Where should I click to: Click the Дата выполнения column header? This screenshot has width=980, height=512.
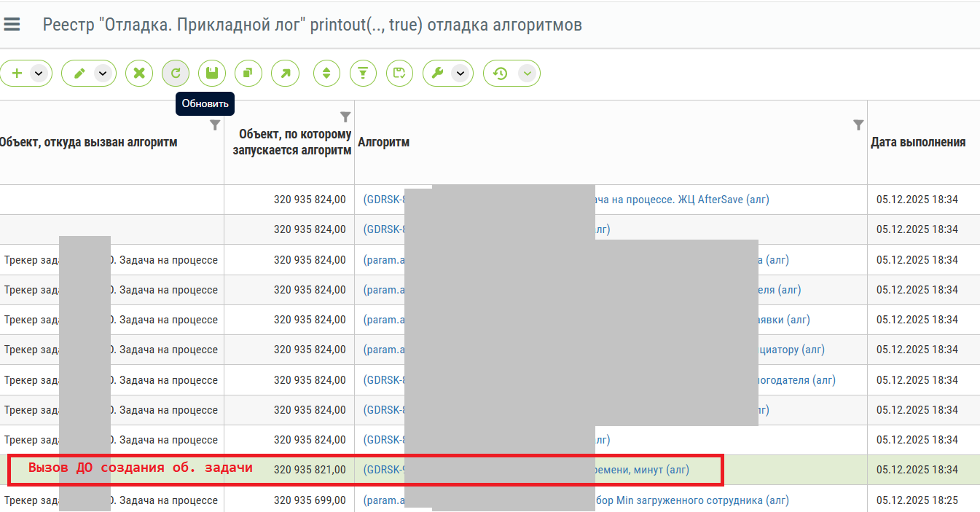918,142
